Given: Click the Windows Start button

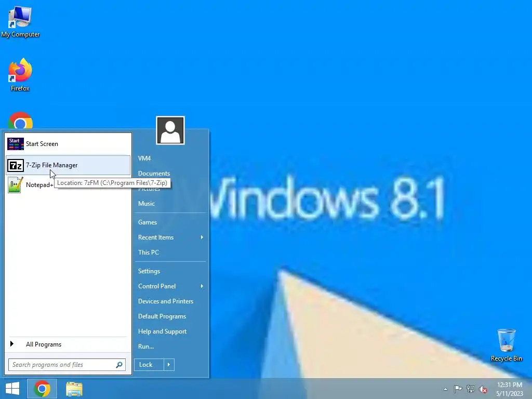Looking at the screenshot, I should pos(12,389).
